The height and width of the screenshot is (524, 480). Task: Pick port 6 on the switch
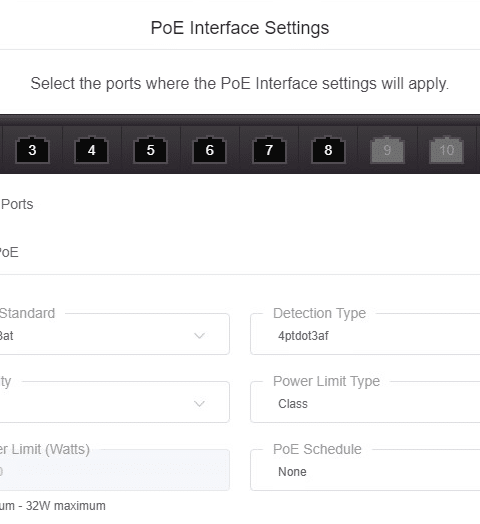(210, 150)
